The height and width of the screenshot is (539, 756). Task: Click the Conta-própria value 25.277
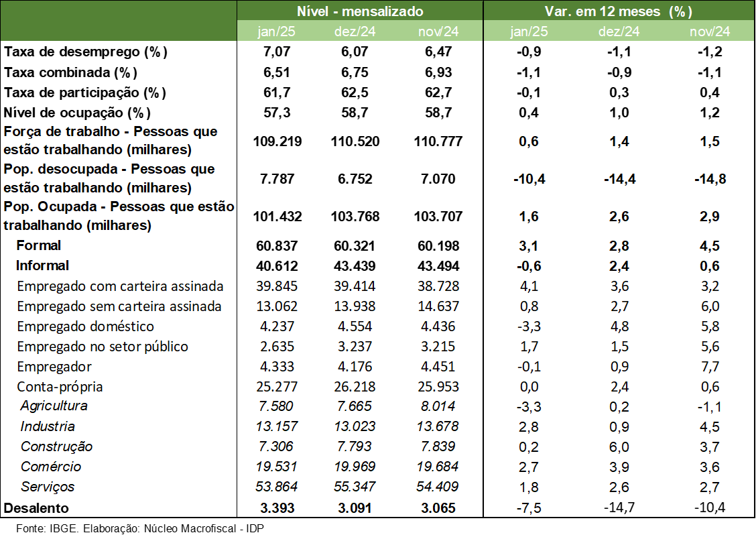[x=277, y=387]
